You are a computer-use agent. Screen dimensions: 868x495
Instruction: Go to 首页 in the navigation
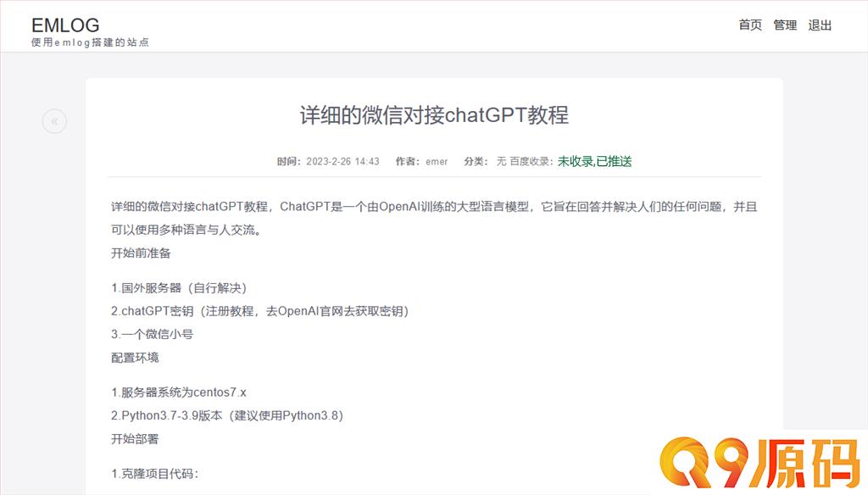pos(750,25)
